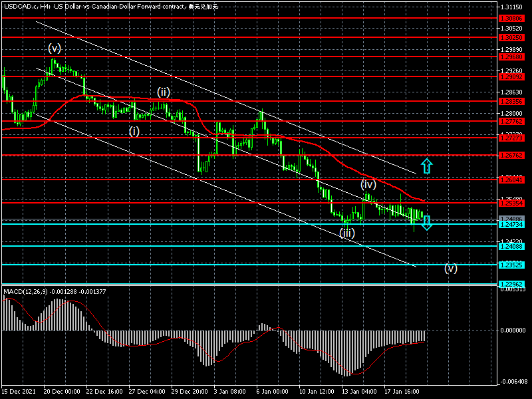532x399 pixels.
Task: Click the 1.28000 price axis value
Action: 511,113
